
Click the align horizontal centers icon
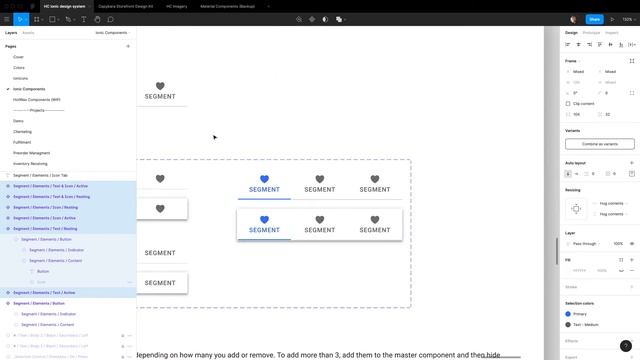[578, 44]
